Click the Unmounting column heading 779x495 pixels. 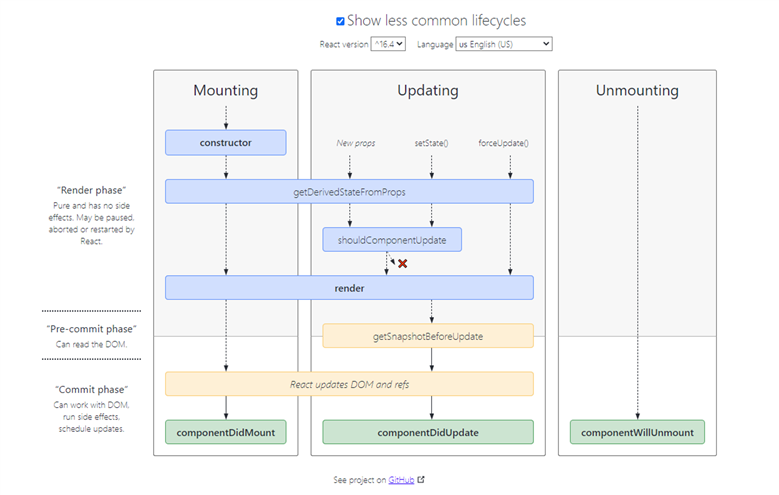637,90
